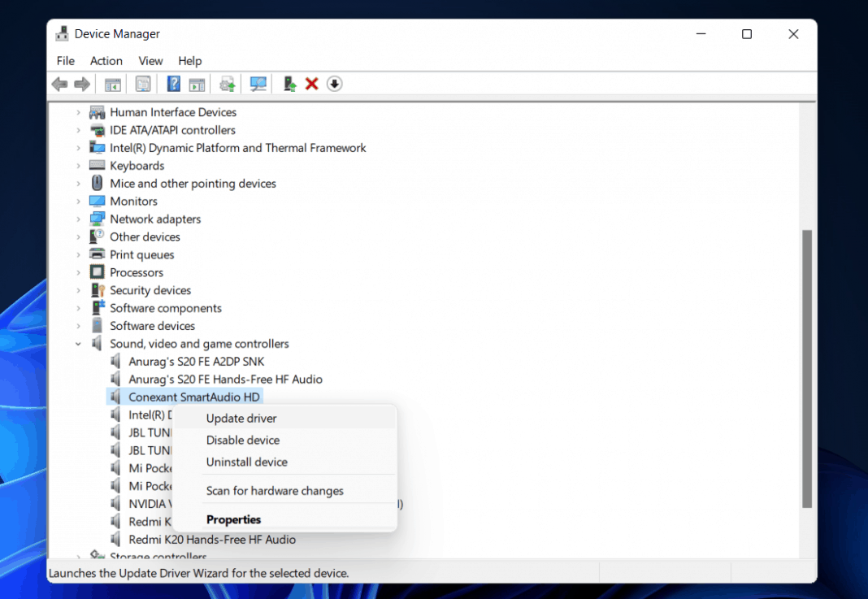Viewport: 868px width, 599px height.
Task: Expand the Network adapters category
Action: point(78,219)
